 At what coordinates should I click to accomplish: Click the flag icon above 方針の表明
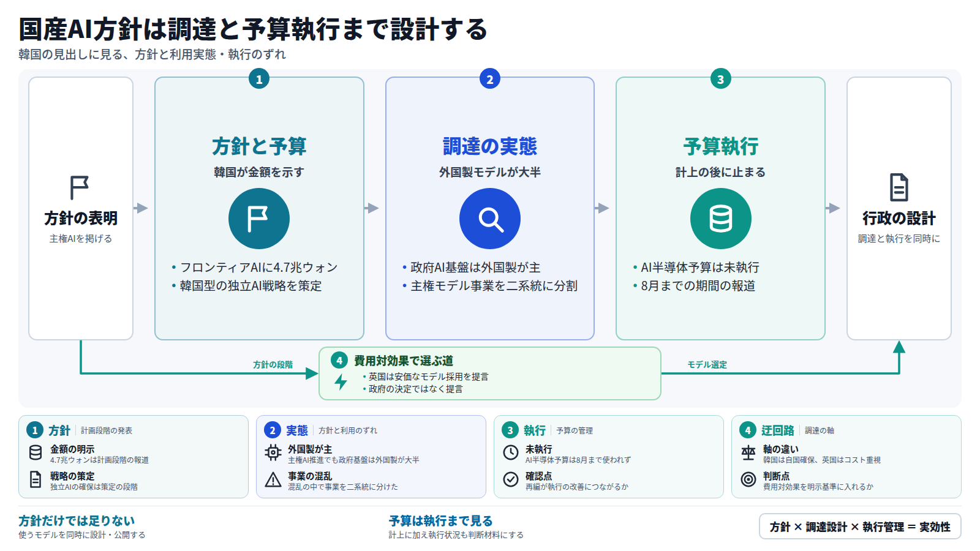click(80, 188)
